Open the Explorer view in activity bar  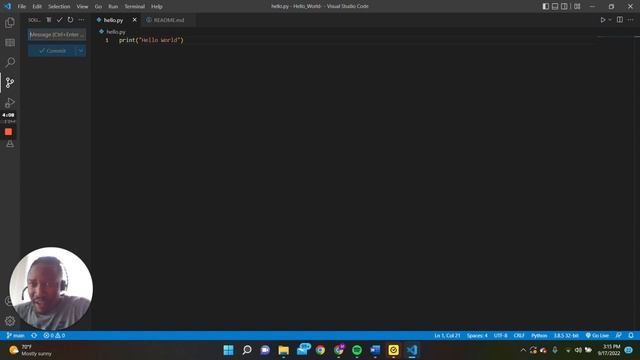click(x=10, y=23)
